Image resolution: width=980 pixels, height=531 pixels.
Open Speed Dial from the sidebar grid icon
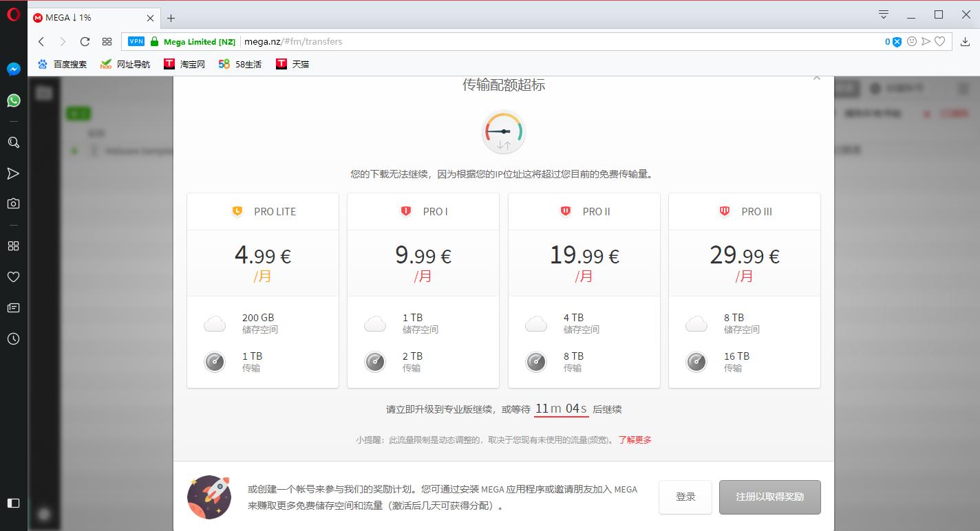[13, 246]
